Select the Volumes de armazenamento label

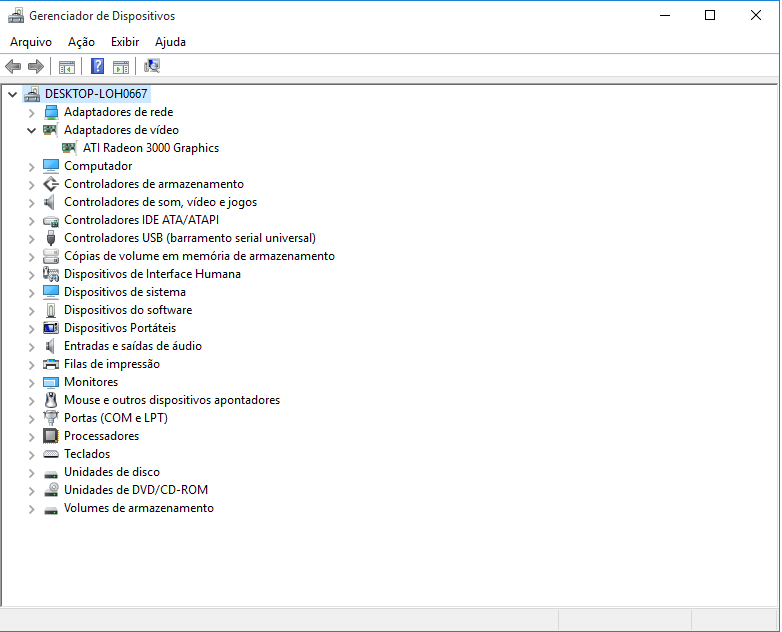coord(139,508)
